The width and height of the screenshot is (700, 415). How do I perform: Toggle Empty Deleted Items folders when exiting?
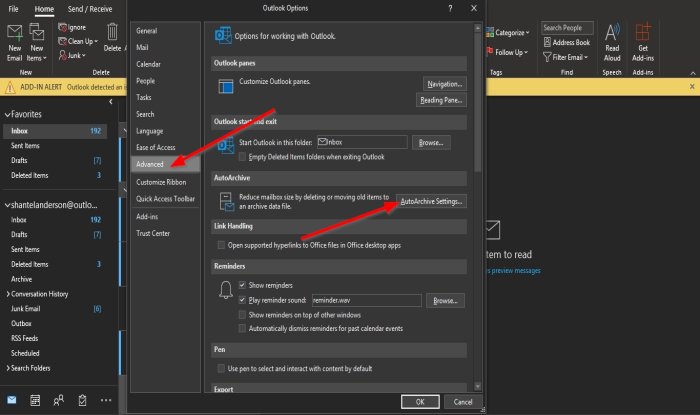[242, 157]
